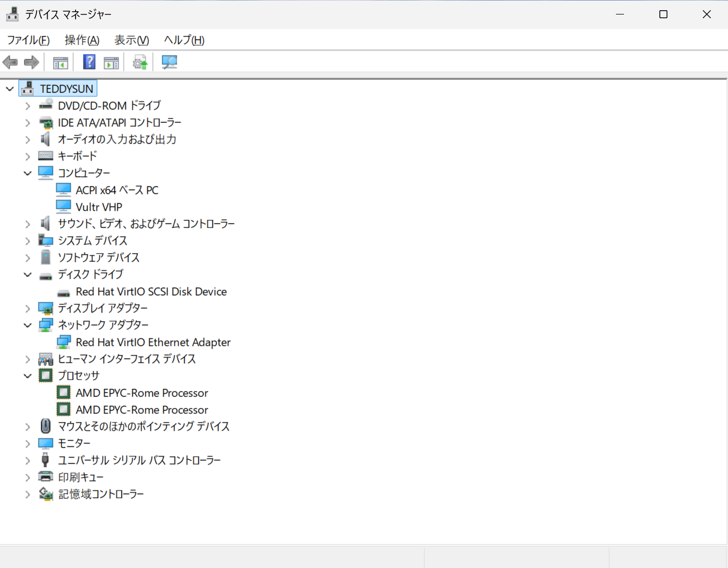Select the TEDDYSUN computer name
The width and height of the screenshot is (728, 568).
(x=66, y=88)
